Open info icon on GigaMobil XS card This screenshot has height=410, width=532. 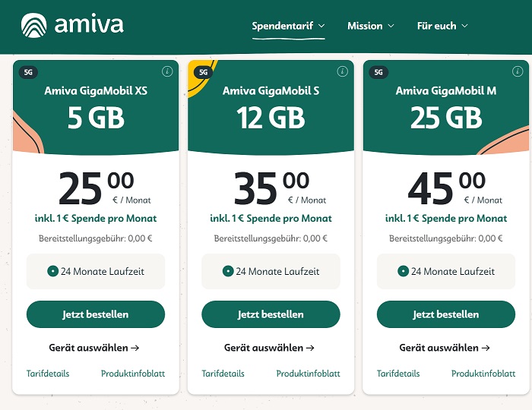coord(167,71)
